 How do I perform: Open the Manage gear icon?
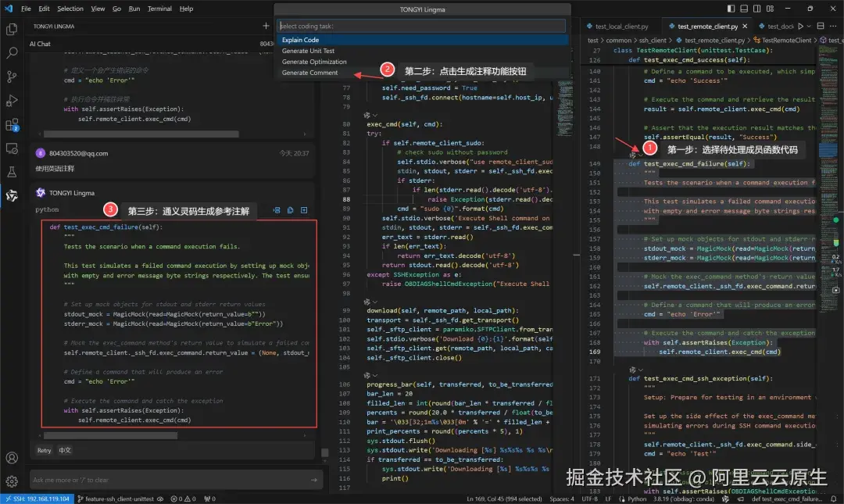point(11,481)
